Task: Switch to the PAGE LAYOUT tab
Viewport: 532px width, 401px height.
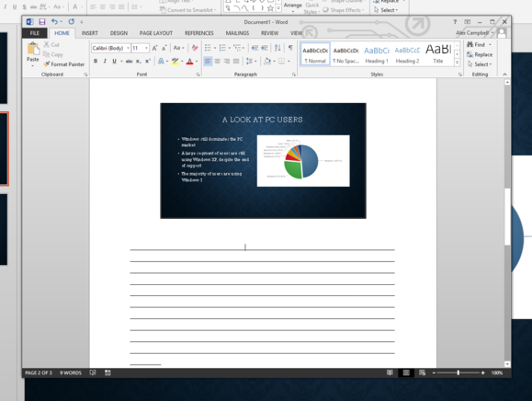Action: (x=156, y=33)
